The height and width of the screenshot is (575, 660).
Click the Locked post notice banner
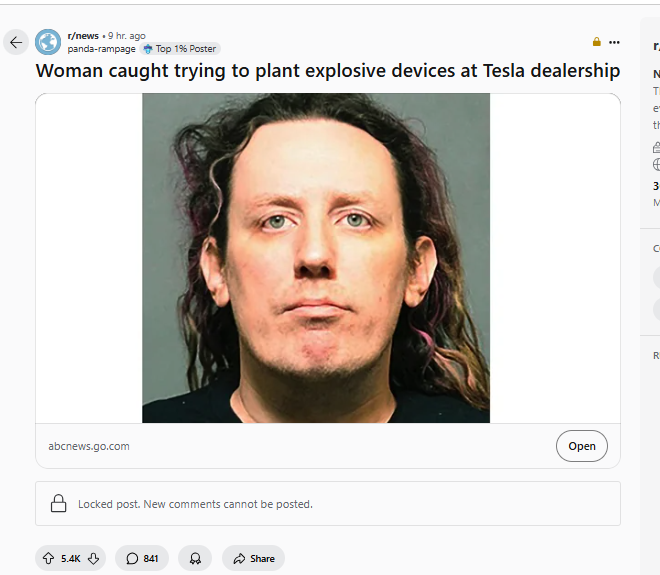328,503
